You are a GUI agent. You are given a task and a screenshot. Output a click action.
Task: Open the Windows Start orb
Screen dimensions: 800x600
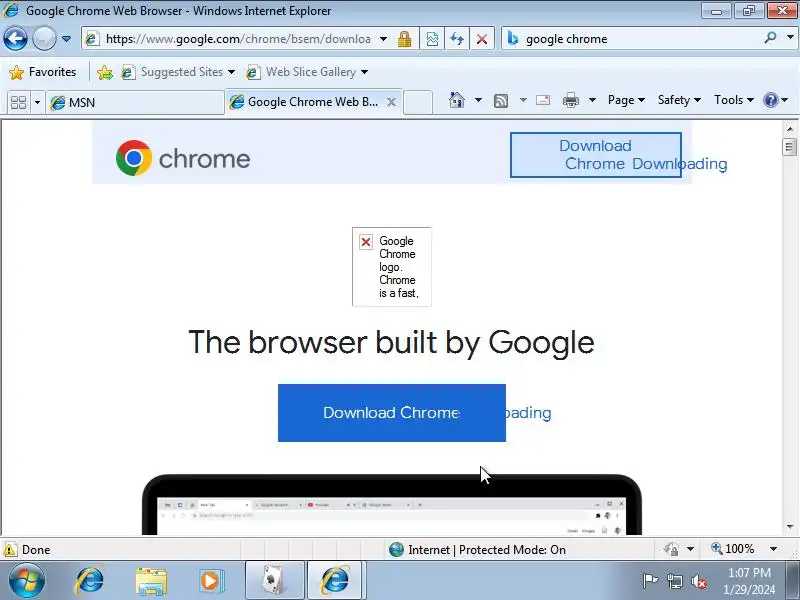click(27, 581)
